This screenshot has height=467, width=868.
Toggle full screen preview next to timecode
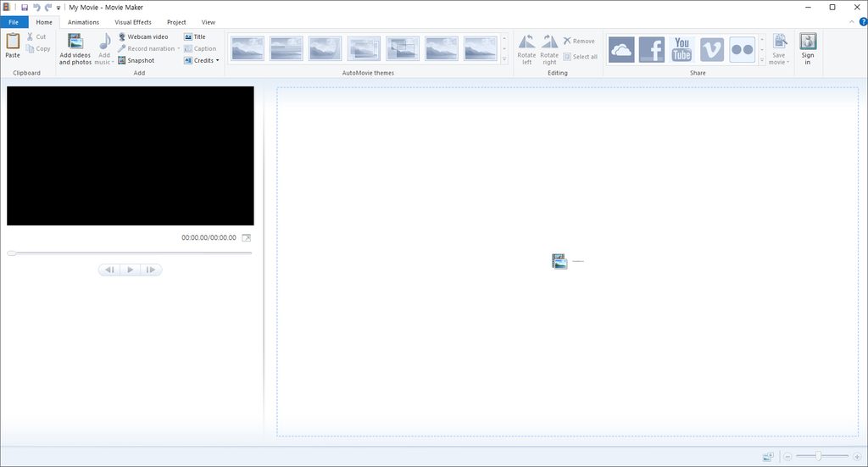tap(247, 238)
